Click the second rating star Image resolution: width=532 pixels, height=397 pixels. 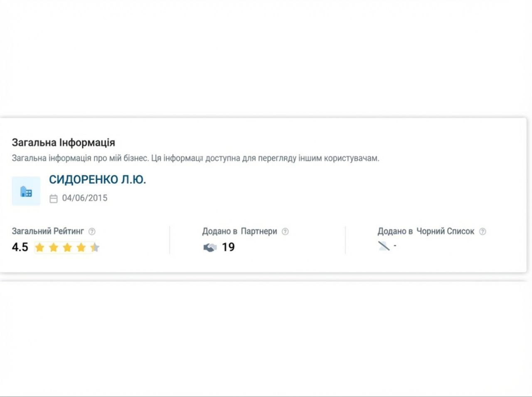[x=54, y=248]
